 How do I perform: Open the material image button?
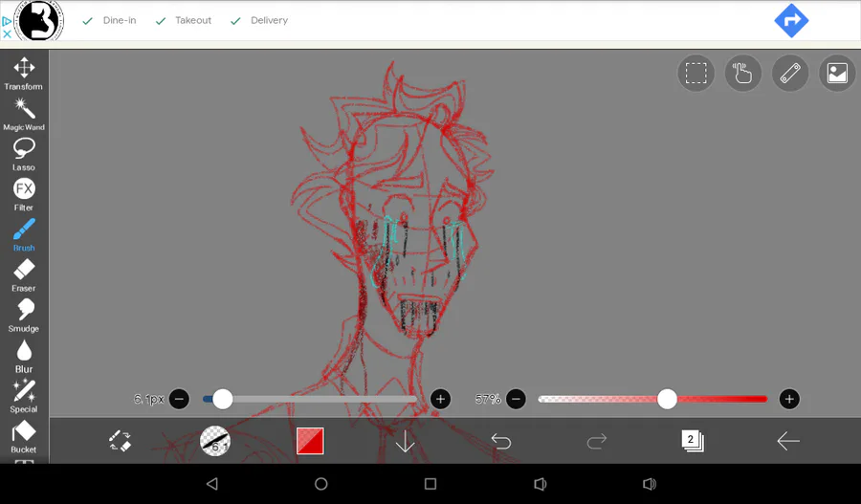pyautogui.click(x=837, y=73)
